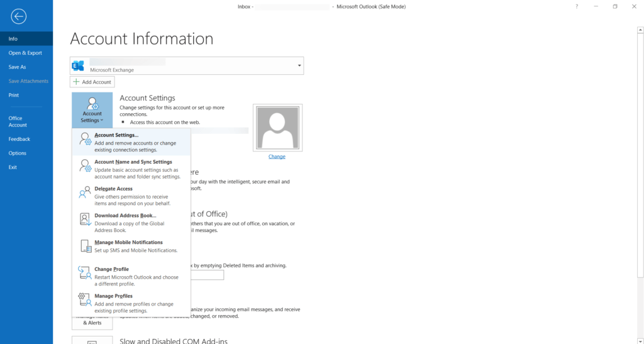This screenshot has height=344, width=644.
Task: Click the Change Profile icon
Action: [85, 273]
